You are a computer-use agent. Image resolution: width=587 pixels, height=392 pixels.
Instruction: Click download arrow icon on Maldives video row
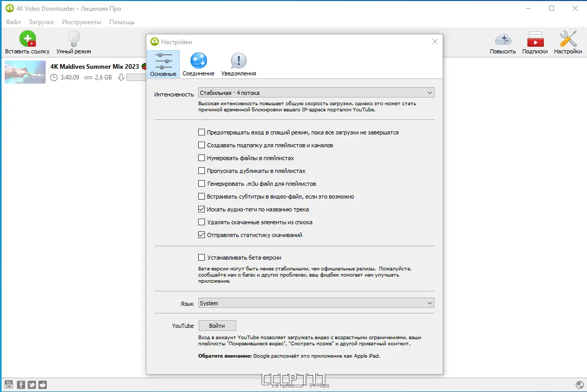[121, 77]
